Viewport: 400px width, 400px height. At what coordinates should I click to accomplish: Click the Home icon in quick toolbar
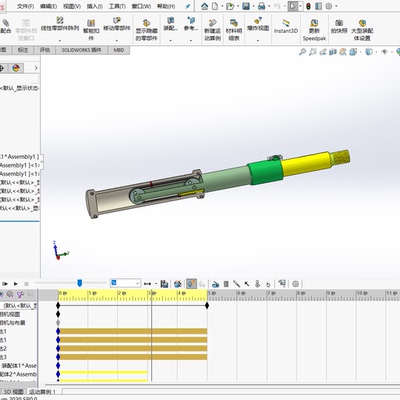coord(205,6)
